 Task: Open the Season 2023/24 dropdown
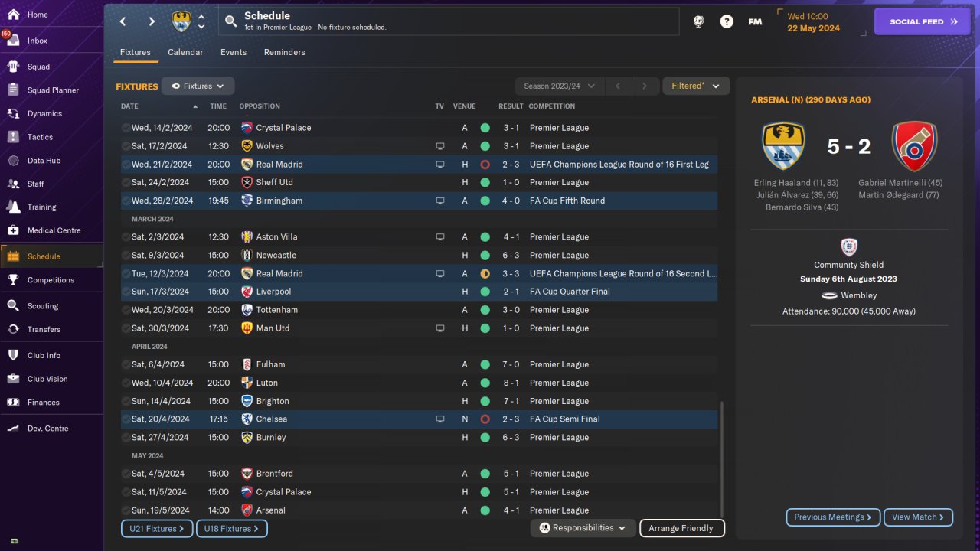[x=560, y=86]
